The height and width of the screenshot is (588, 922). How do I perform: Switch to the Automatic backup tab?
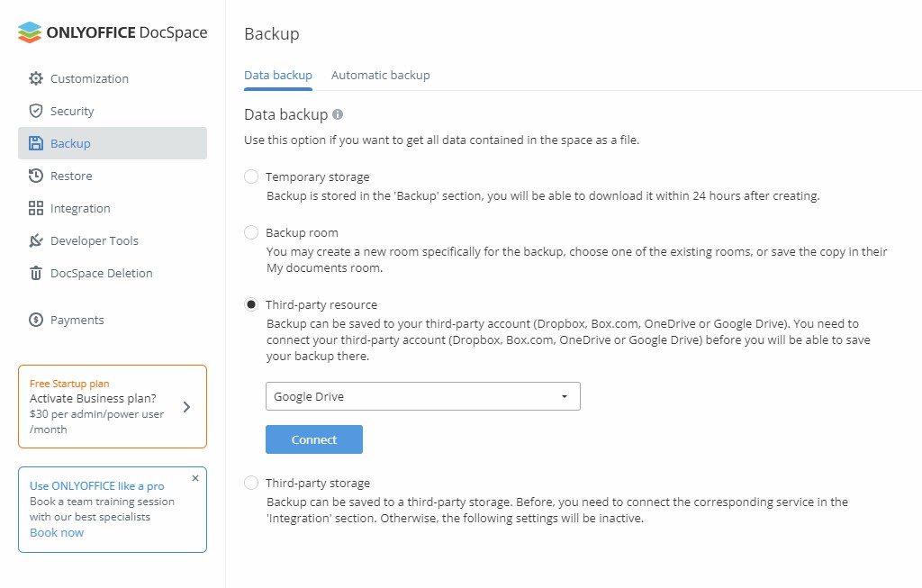coord(380,76)
